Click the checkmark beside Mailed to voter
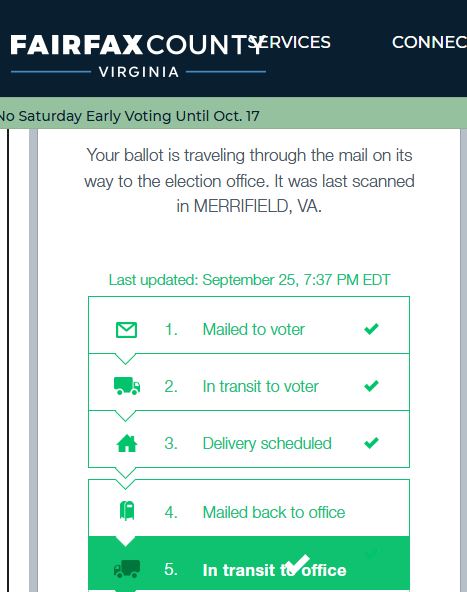This screenshot has height=592, width=467. click(x=371, y=329)
